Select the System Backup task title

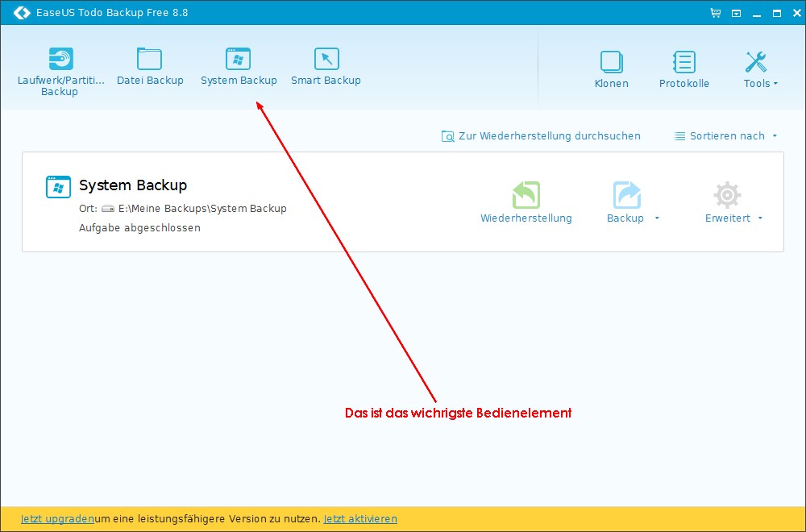pyautogui.click(x=133, y=185)
